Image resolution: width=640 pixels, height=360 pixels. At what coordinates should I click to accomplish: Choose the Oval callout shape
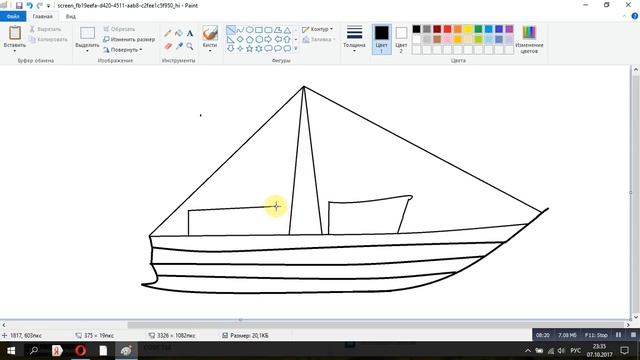click(278, 49)
